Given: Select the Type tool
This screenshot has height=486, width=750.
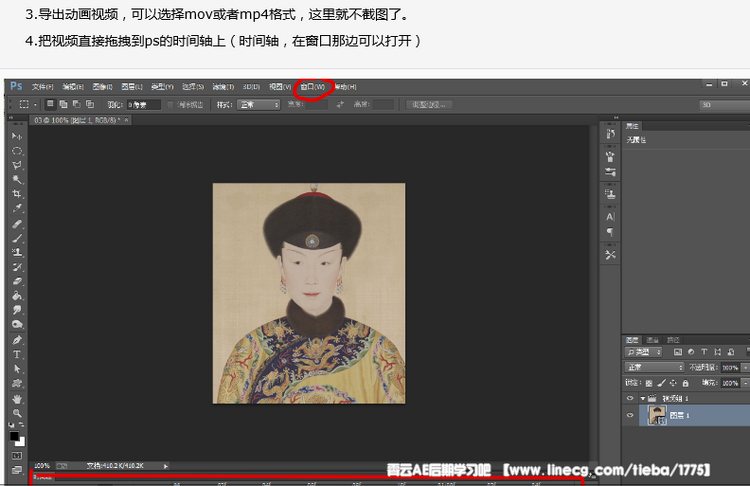Looking at the screenshot, I should click(17, 354).
